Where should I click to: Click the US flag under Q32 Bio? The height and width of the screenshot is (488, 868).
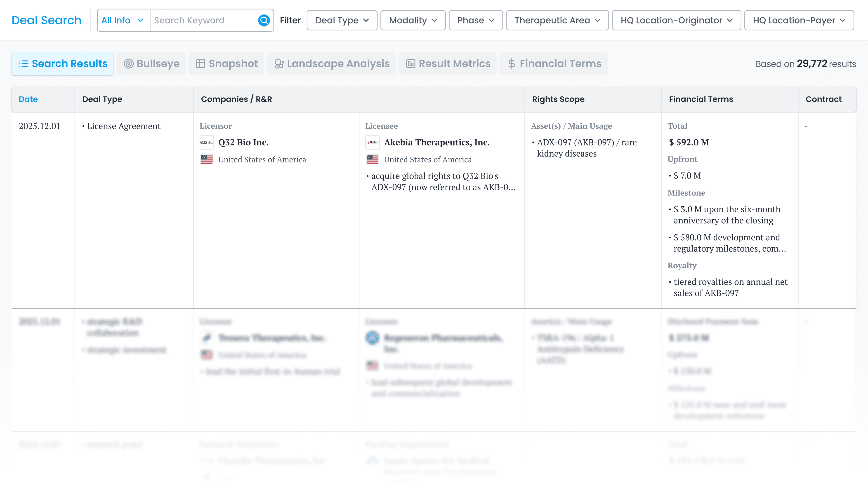(x=207, y=159)
